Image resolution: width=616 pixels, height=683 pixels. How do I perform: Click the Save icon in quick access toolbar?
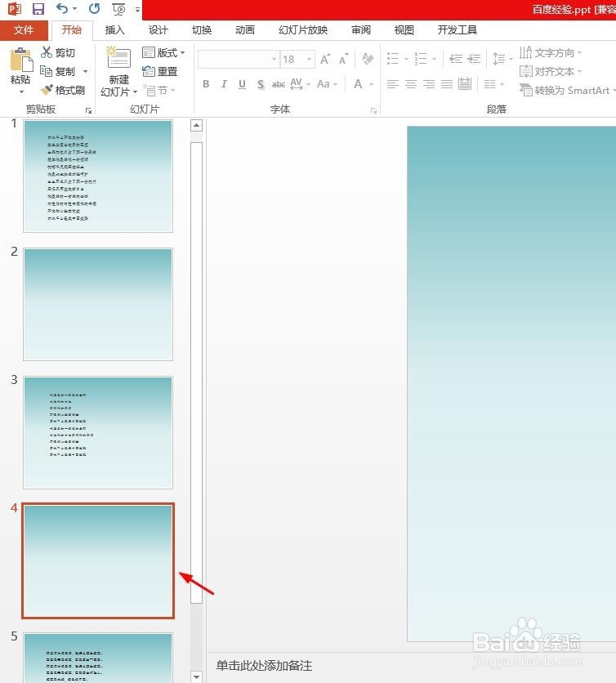[38, 8]
